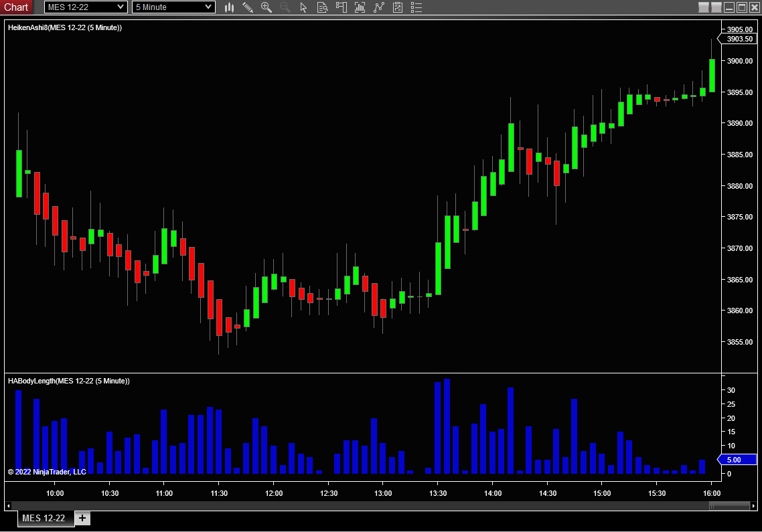Click the tall green last candle near 16:00
The height and width of the screenshot is (532, 762).
712,76
